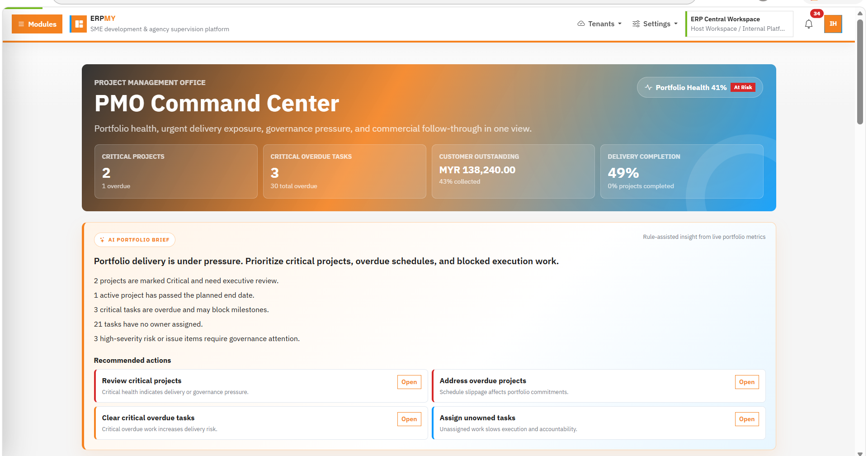The height and width of the screenshot is (456, 868).
Task: Click '3 critical tasks are overdue' line
Action: click(181, 309)
